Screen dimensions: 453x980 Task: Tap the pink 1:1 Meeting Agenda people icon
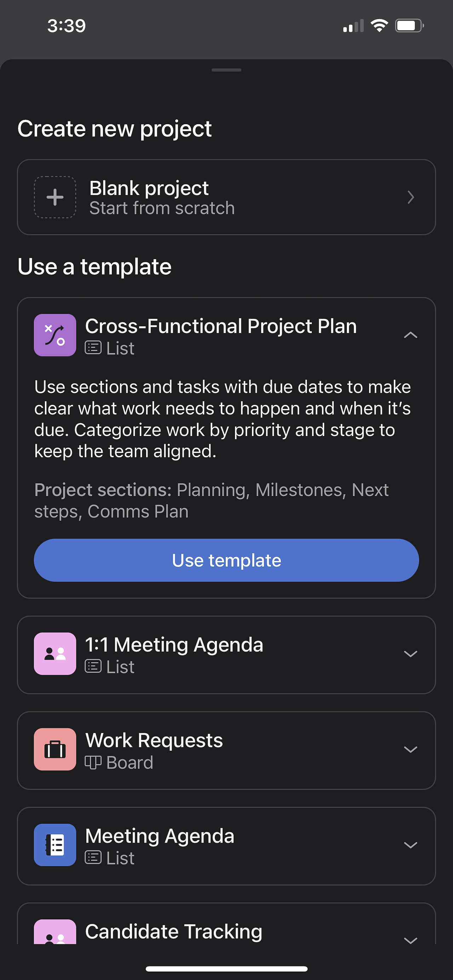pyautogui.click(x=55, y=654)
